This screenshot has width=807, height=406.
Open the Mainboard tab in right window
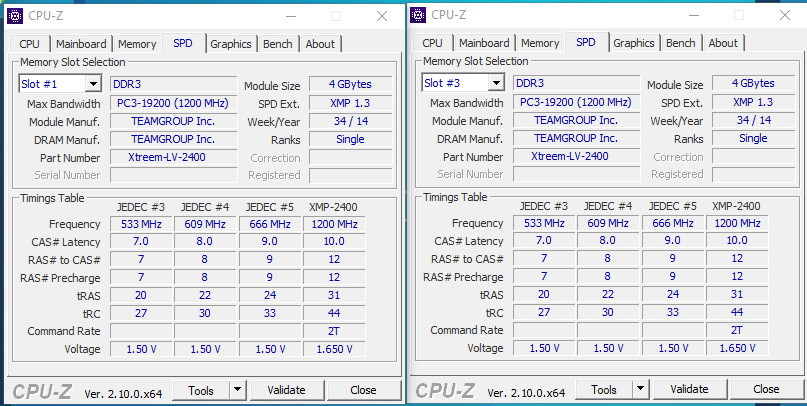484,43
